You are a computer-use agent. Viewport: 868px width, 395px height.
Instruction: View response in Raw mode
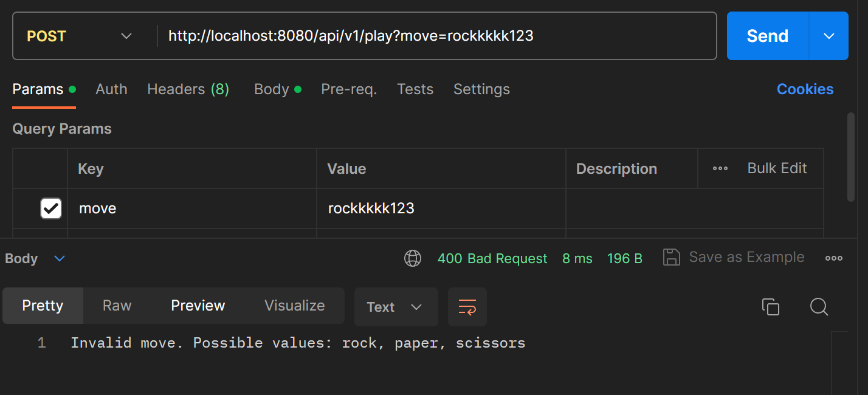pyautogui.click(x=116, y=306)
